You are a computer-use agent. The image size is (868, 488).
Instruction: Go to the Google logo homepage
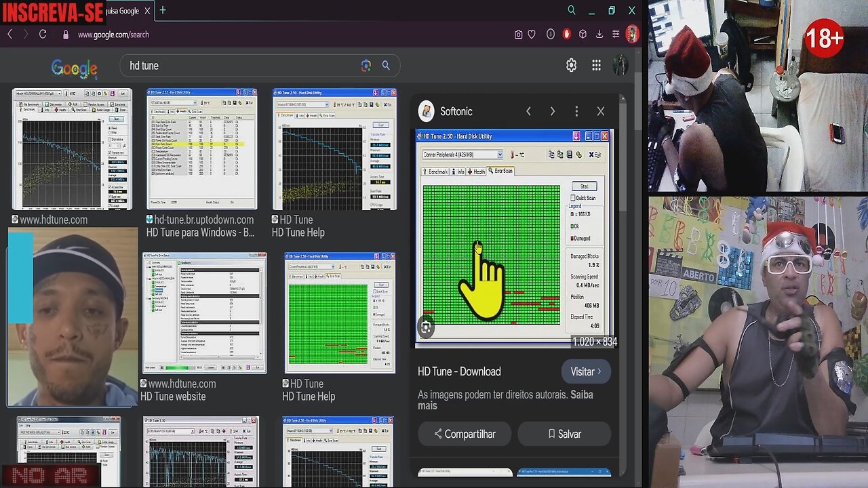pyautogui.click(x=75, y=67)
